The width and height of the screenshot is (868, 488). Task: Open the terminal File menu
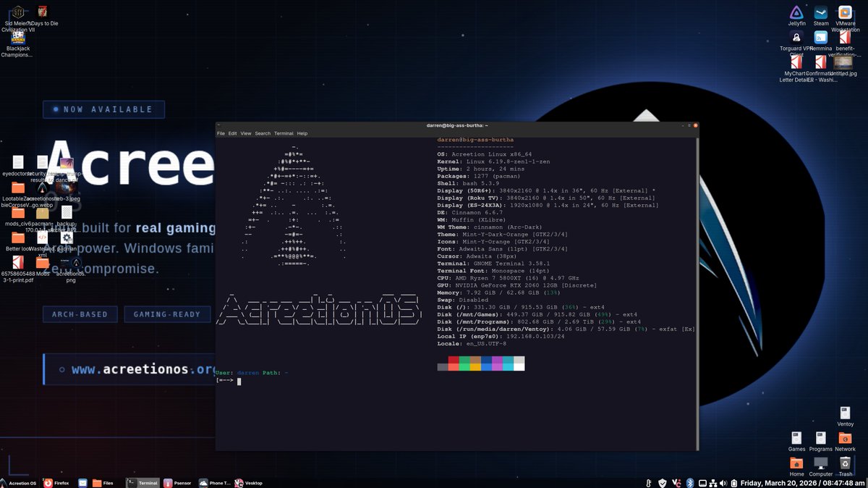click(x=221, y=133)
